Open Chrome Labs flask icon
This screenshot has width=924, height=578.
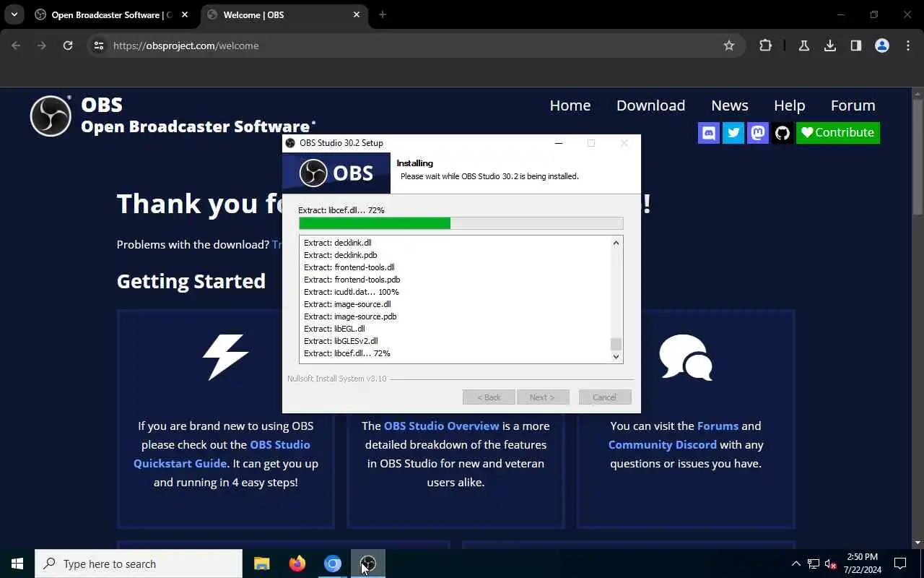click(x=803, y=46)
